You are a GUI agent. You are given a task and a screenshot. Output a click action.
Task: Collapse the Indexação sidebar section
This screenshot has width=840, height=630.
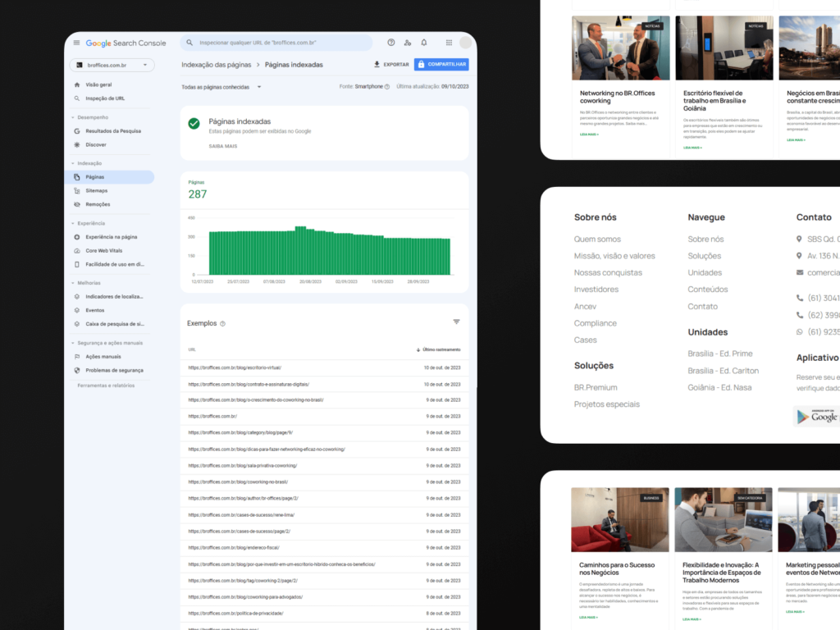pos(73,163)
